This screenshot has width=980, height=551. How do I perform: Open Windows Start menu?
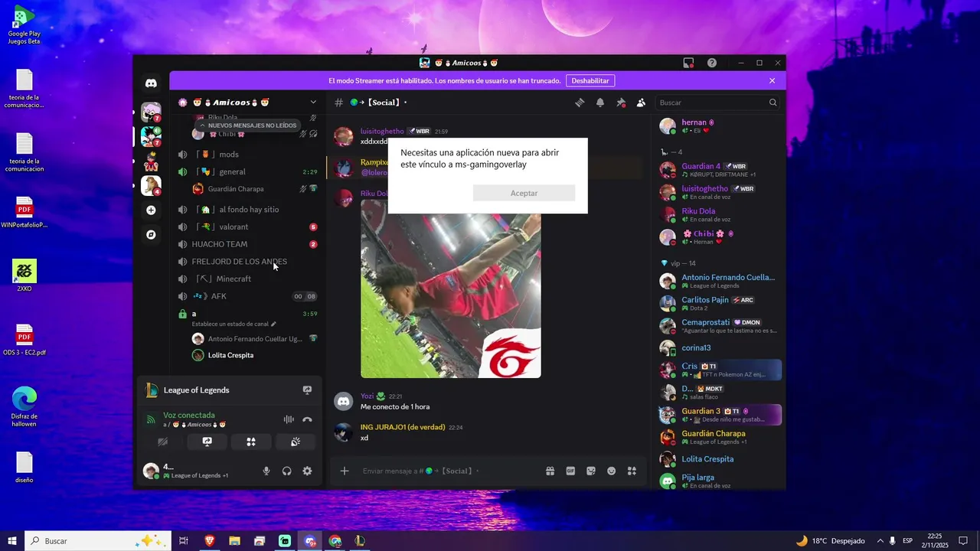11,541
